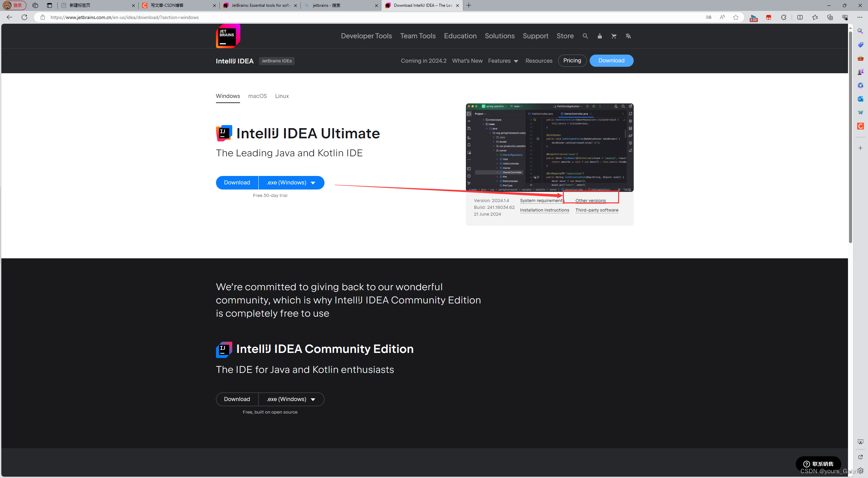Viewport: 868px width, 478px height.
Task: Open the Developer Tools menu
Action: [366, 36]
